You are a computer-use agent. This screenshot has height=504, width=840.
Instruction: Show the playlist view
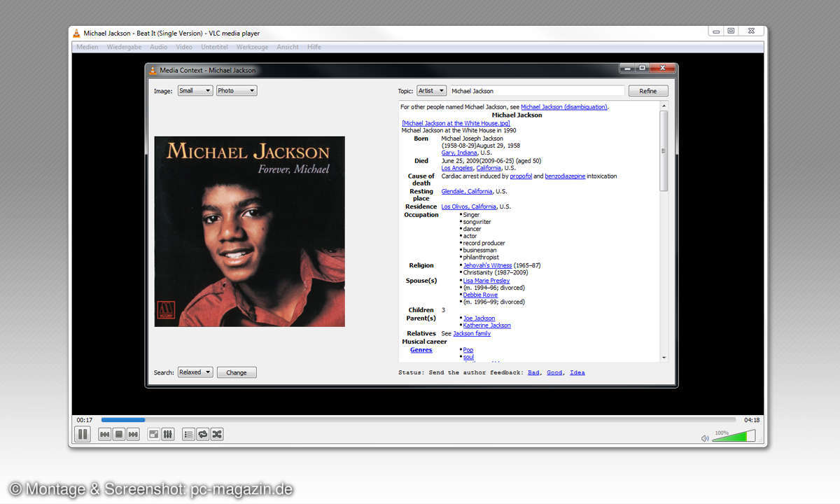[x=189, y=435]
